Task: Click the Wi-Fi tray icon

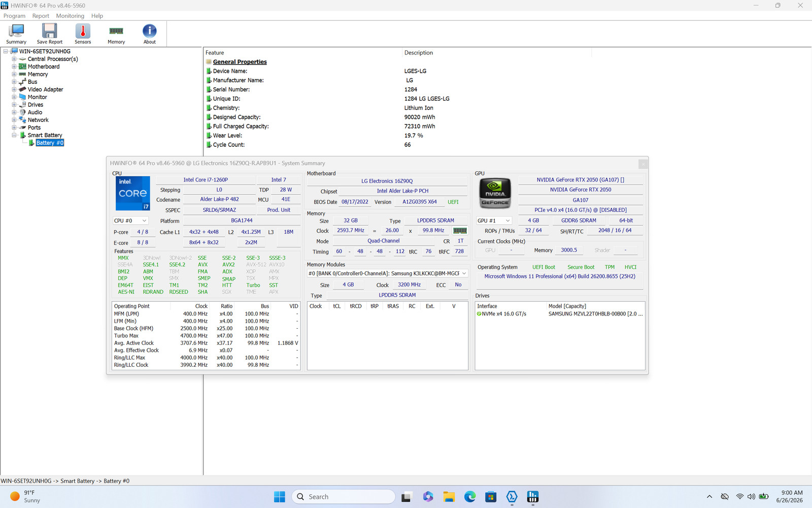Action: pos(740,497)
